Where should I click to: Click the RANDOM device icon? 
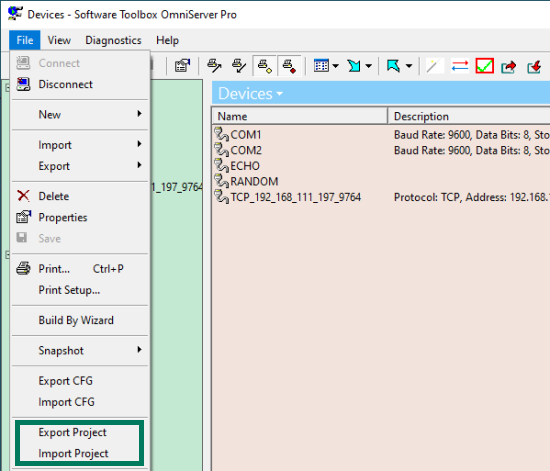[x=221, y=181]
